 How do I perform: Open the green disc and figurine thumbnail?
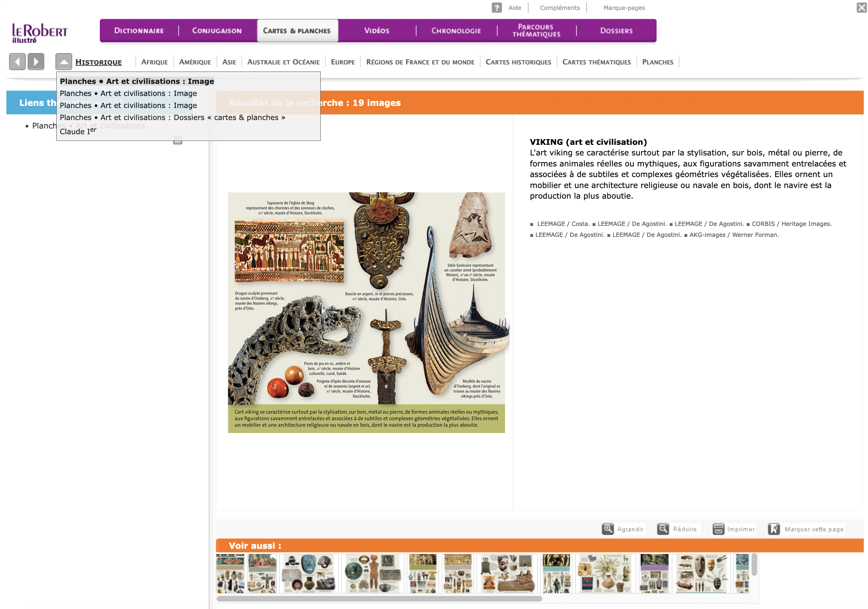pyautogui.click(x=373, y=574)
